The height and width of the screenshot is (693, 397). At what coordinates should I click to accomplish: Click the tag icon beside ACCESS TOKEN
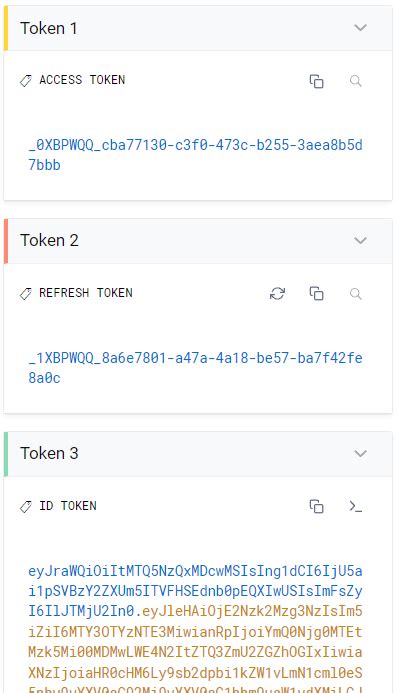pyautogui.click(x=26, y=81)
